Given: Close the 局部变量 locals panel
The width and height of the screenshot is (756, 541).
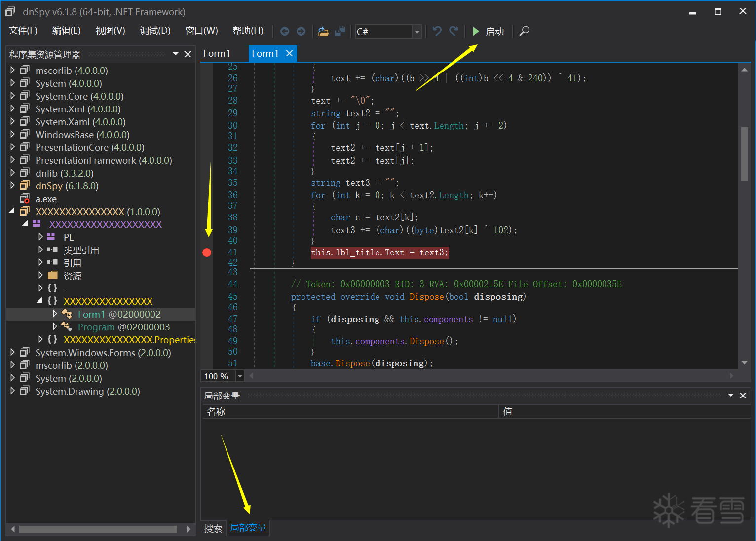Looking at the screenshot, I should point(743,396).
